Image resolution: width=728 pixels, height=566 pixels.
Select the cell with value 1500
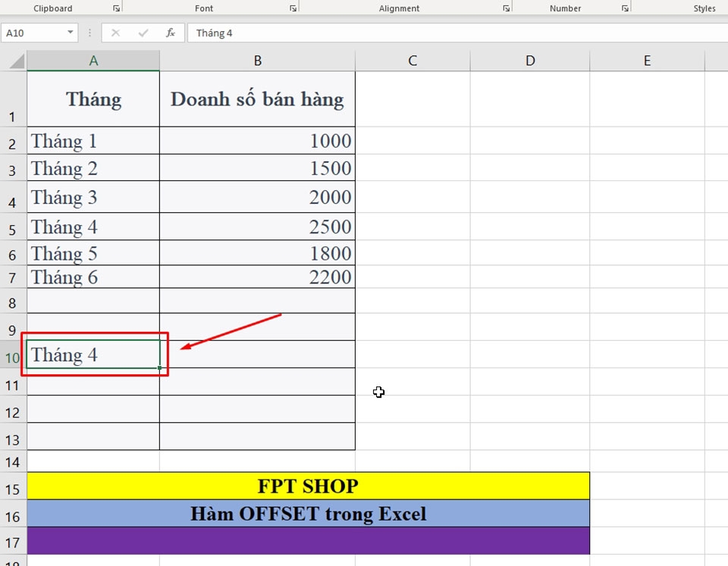257,167
